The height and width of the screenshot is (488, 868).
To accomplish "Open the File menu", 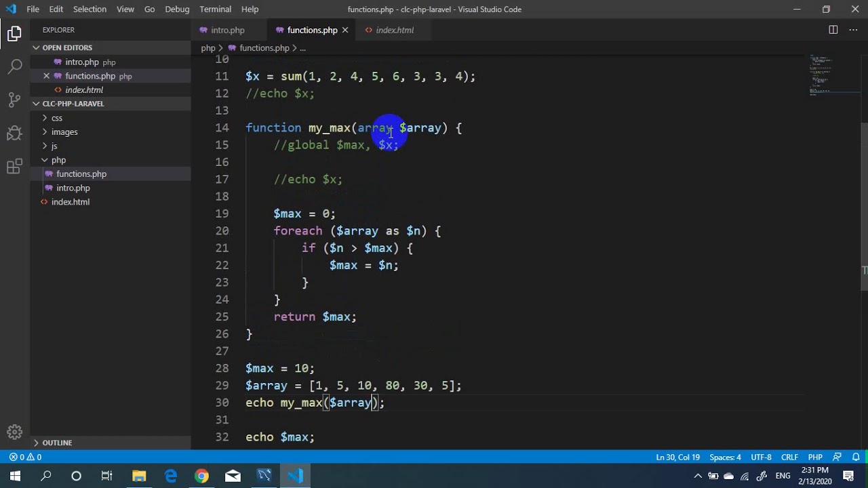I will (33, 9).
